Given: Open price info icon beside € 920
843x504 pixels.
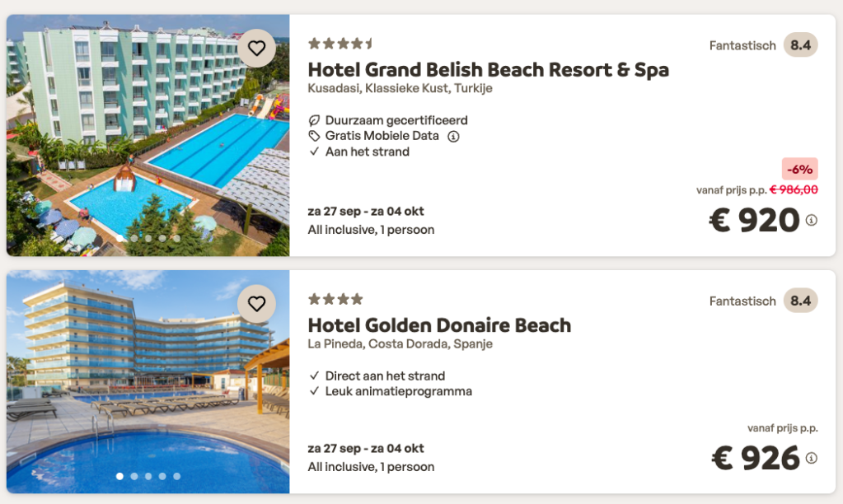Looking at the screenshot, I should point(812,220).
